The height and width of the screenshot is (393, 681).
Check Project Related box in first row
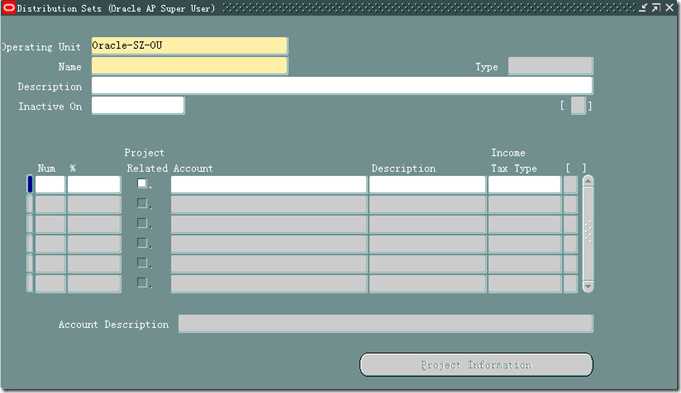[142, 183]
